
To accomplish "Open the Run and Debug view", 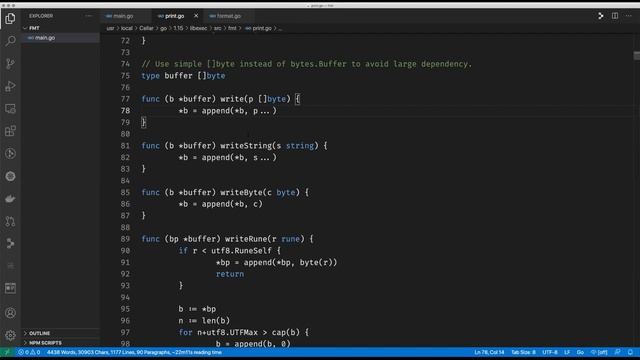I will [10, 86].
